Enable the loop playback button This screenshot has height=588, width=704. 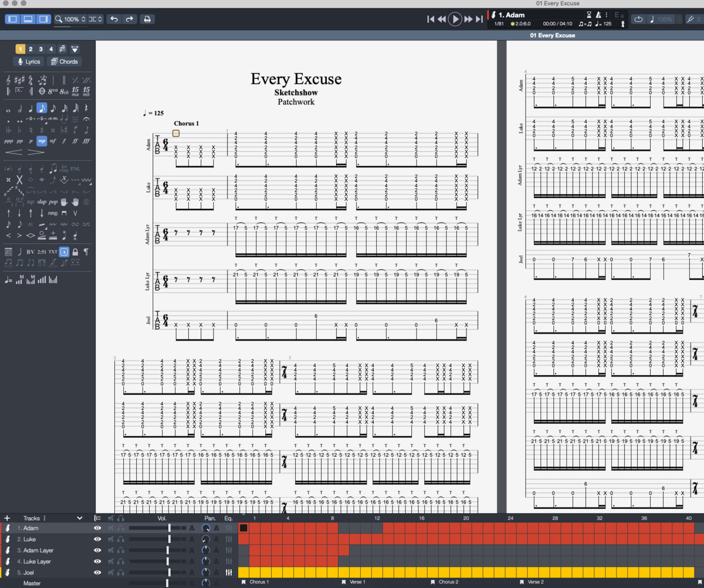pyautogui.click(x=638, y=19)
